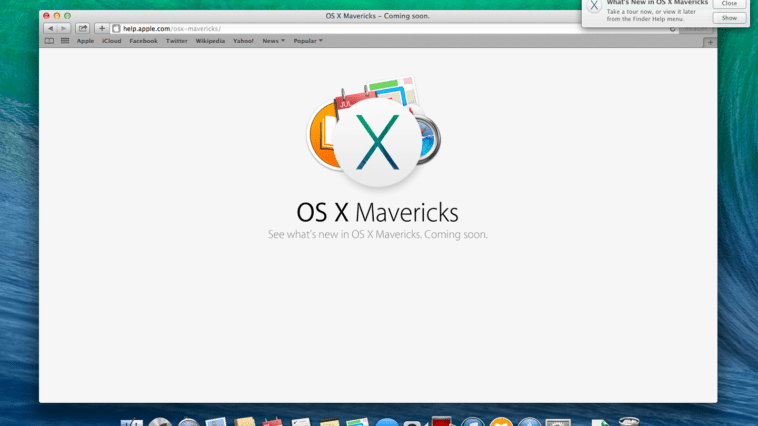Show Top Sites grid icon
Image resolution: width=758 pixels, height=426 pixels.
(x=65, y=41)
